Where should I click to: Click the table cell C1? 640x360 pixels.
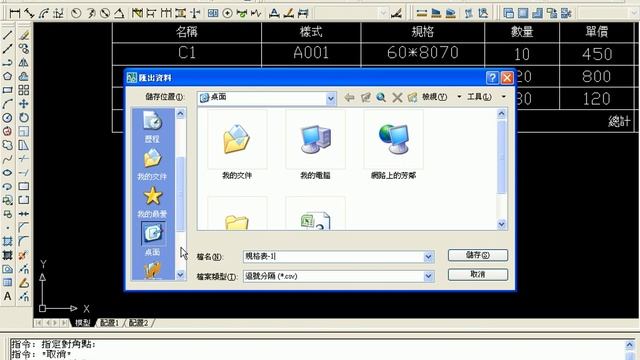tap(187, 53)
